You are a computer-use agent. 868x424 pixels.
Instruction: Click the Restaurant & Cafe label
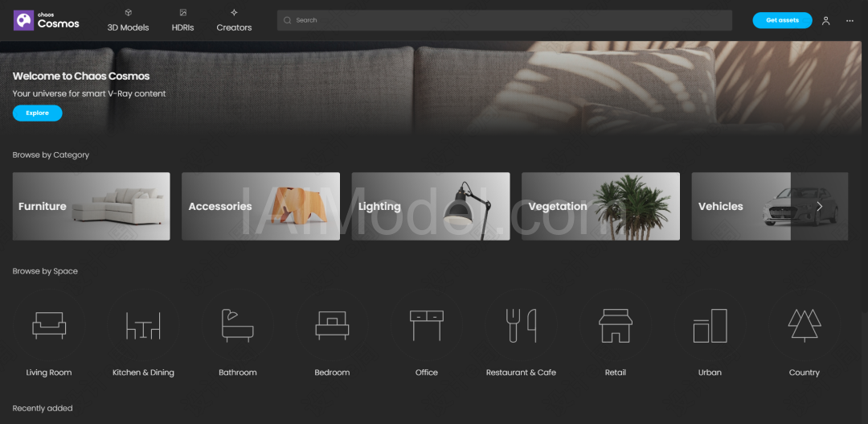click(521, 373)
